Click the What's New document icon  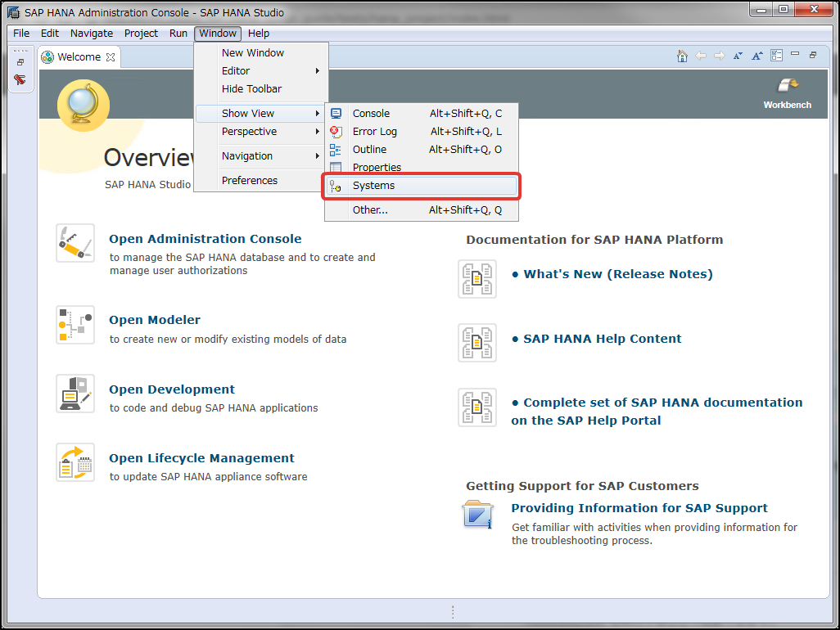pos(477,279)
